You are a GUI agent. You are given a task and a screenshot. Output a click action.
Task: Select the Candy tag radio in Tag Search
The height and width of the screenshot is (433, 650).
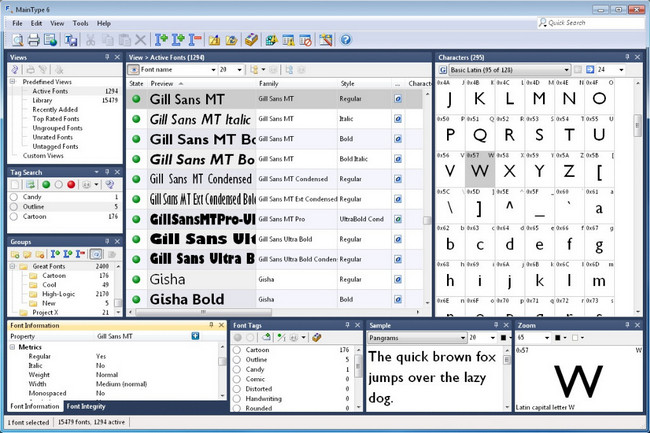tap(14, 197)
